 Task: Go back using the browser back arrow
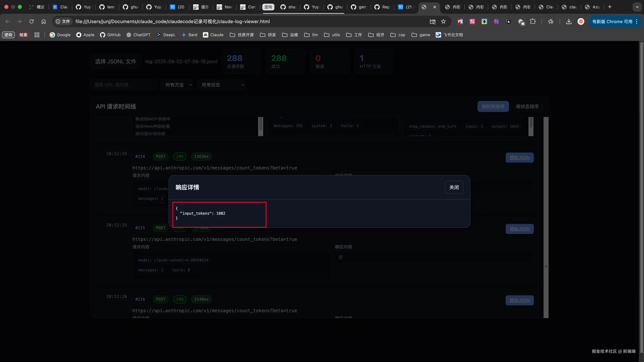8,21
